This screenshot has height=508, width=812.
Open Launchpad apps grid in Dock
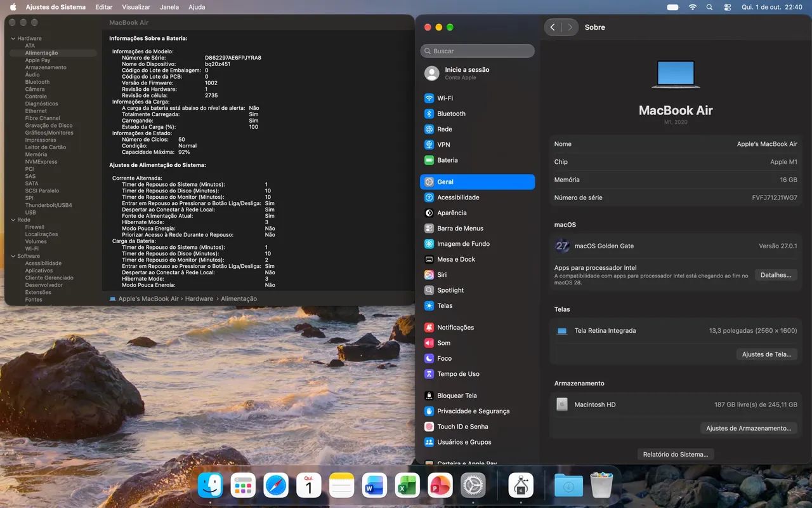pos(243,486)
